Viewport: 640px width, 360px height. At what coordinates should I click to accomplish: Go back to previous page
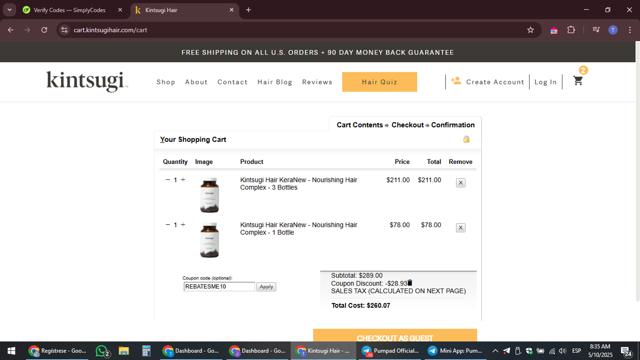[x=11, y=30]
